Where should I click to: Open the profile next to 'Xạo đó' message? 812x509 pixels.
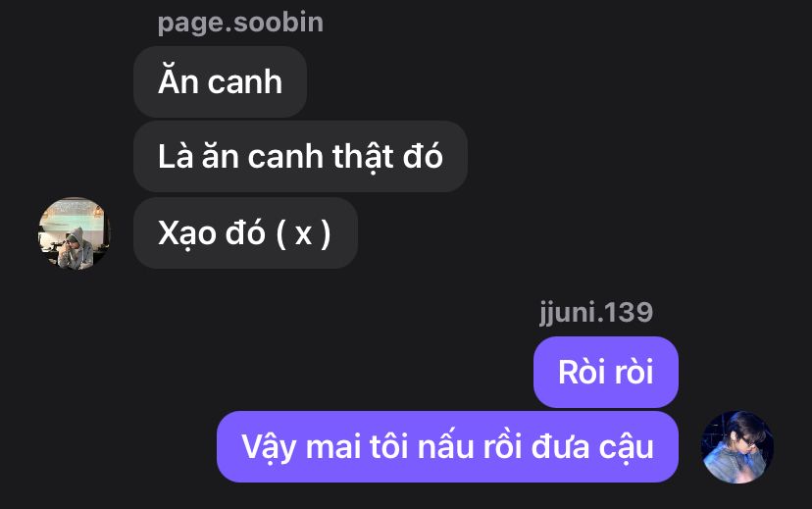point(75,233)
